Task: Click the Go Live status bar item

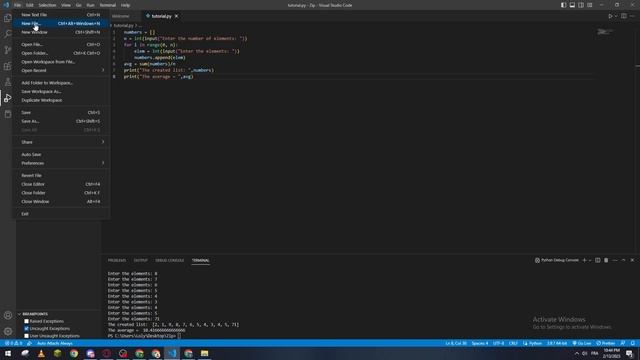Action: 582,343
